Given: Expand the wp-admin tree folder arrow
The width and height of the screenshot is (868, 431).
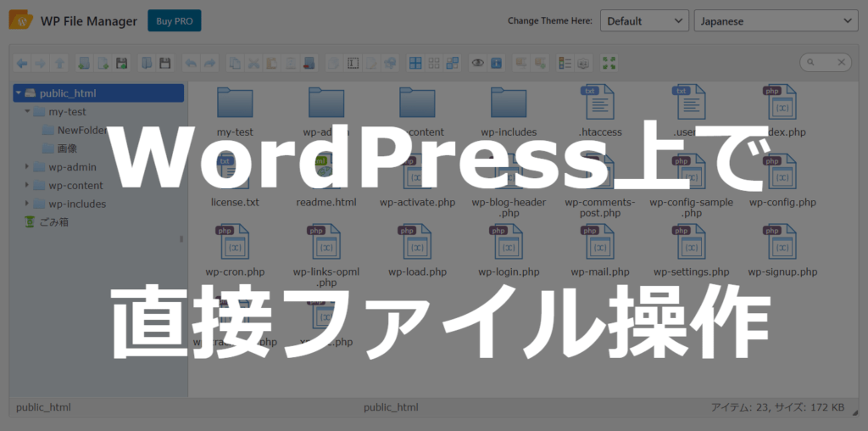Looking at the screenshot, I should pyautogui.click(x=27, y=167).
